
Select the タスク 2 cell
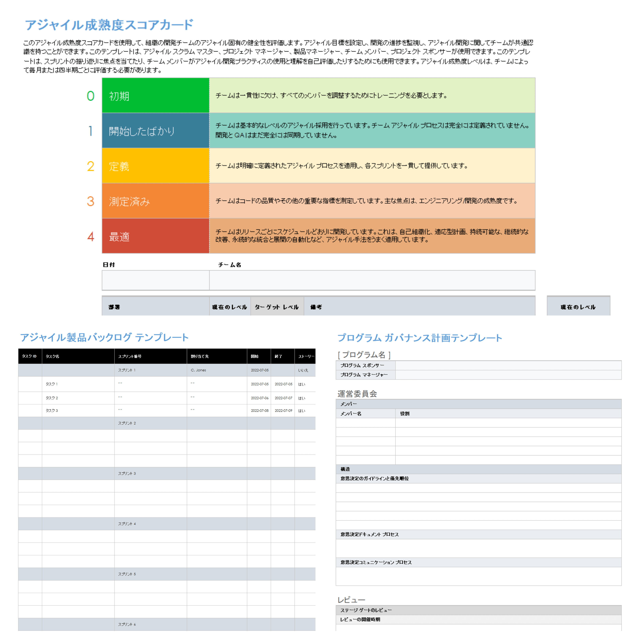pos(78,398)
